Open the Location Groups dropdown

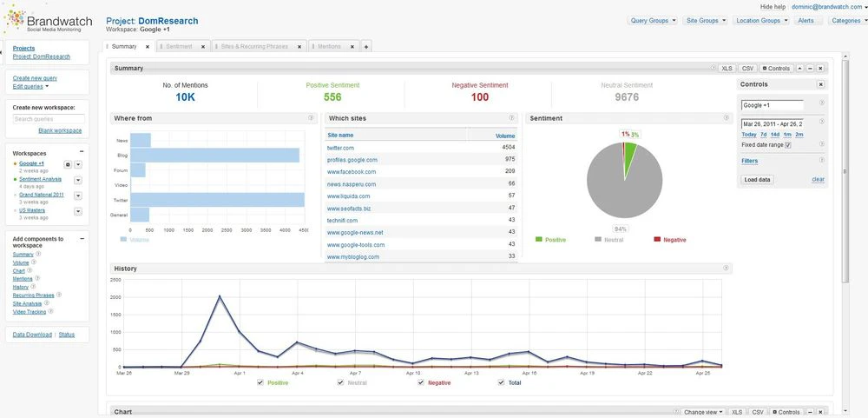pos(761,21)
